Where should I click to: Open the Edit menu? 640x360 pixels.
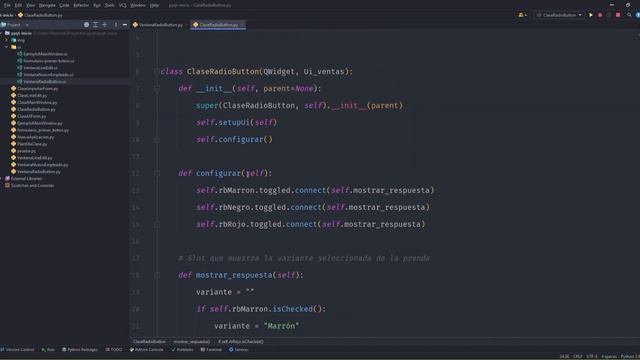click(18, 5)
